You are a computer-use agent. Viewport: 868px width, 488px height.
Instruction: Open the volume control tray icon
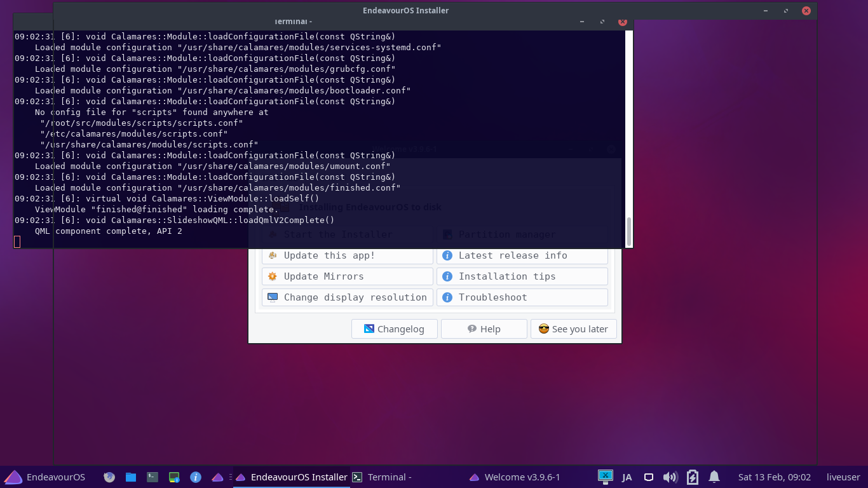pyautogui.click(x=670, y=477)
